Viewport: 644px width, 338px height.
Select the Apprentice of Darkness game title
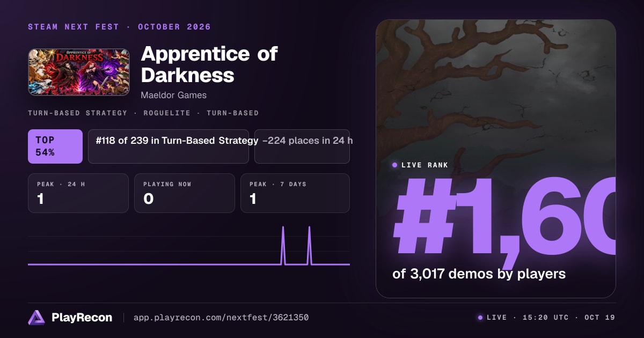[209, 64]
